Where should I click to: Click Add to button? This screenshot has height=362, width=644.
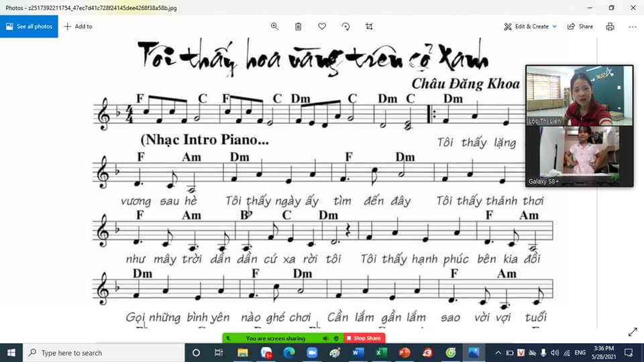click(78, 26)
